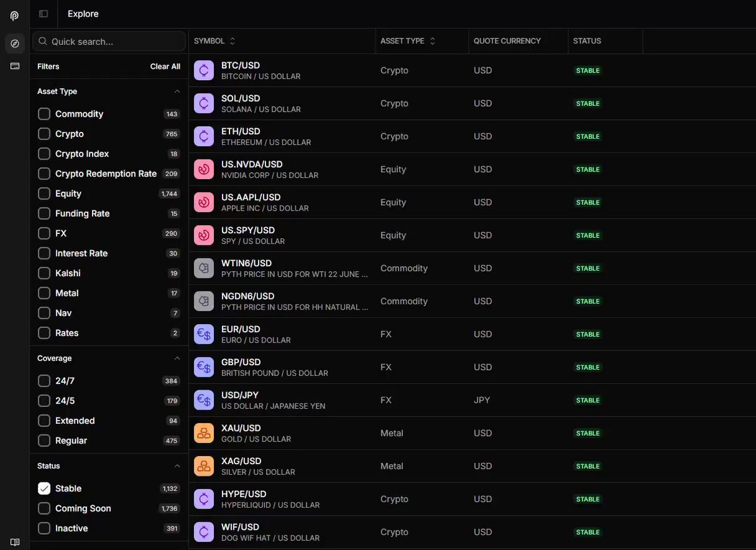This screenshot has height=550, width=756.
Task: Click the magnifier icon in Quick search
Action: 43,41
